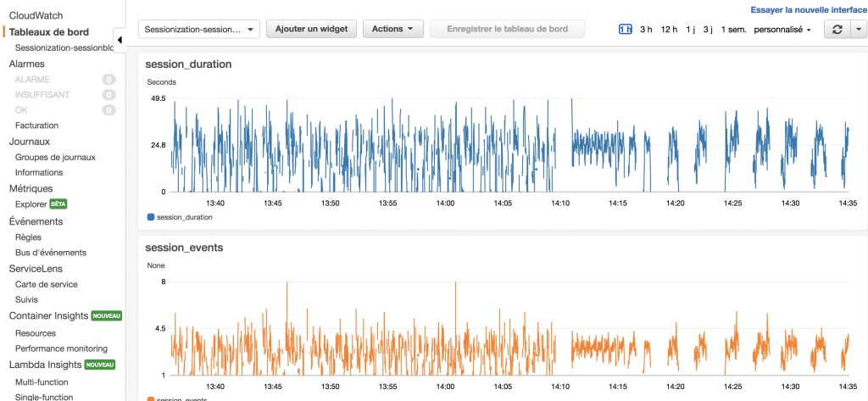The width and height of the screenshot is (868, 401).
Task: Click the session_duration legend label
Action: (x=184, y=217)
